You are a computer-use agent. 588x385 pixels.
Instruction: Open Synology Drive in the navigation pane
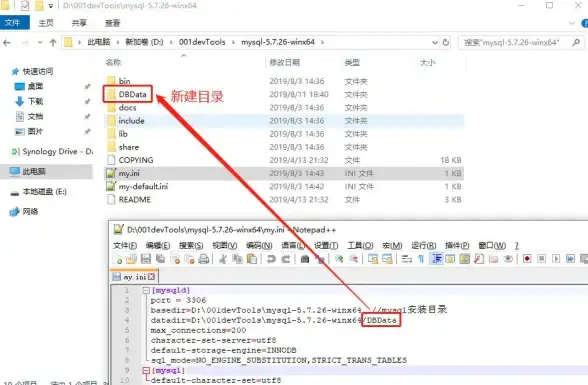52,151
